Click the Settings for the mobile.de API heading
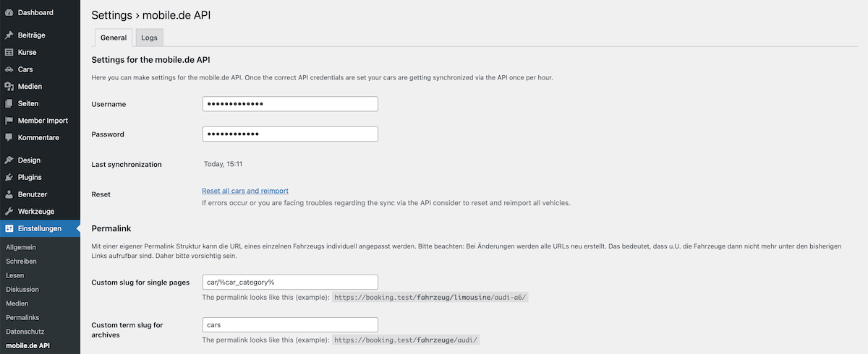Image resolution: width=868 pixels, height=354 pixels. 151,59
